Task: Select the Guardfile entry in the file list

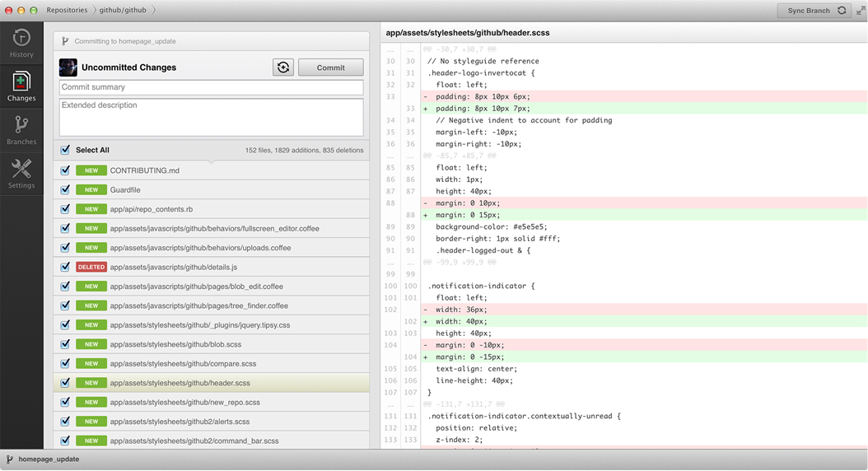Action: click(125, 190)
